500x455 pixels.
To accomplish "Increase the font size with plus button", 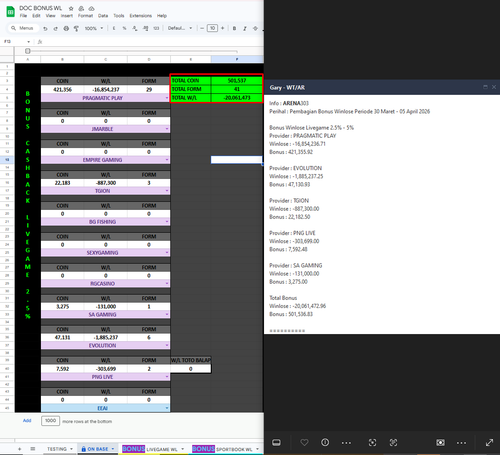I will coord(222,28).
